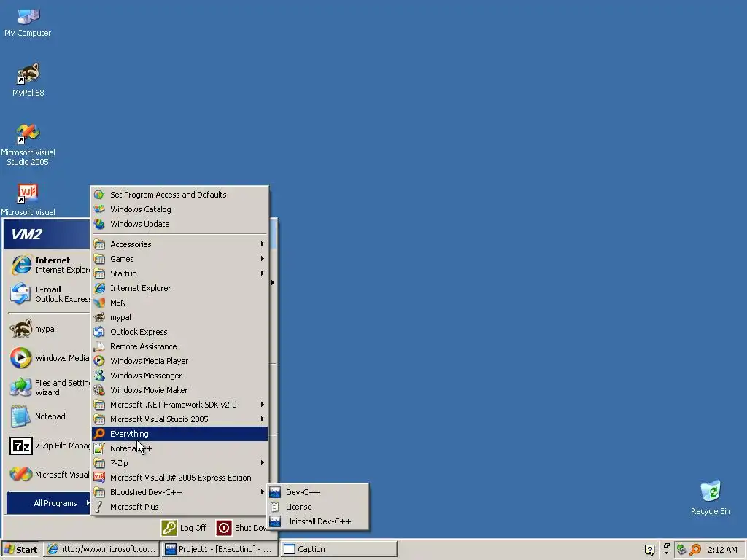Launch 7-Zip File Manager from start panel
The height and width of the screenshot is (560, 747).
(48, 446)
